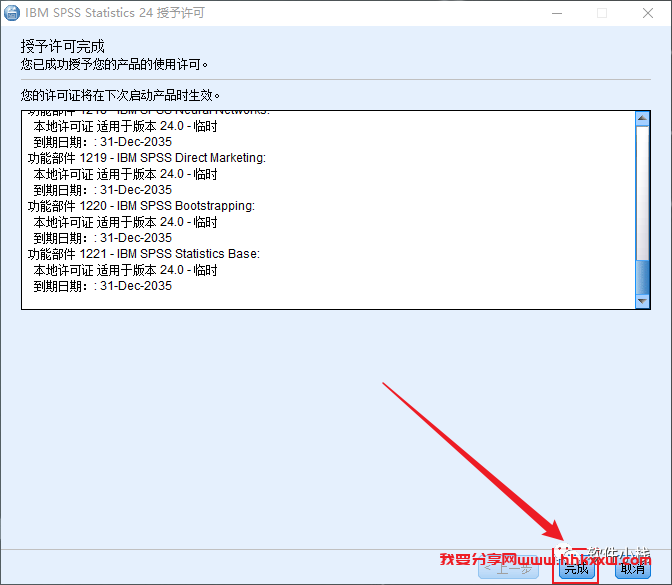
Task: Select the line '功能部件 1220 - IBM SPSS Bootstrapping:'
Action: click(x=141, y=206)
